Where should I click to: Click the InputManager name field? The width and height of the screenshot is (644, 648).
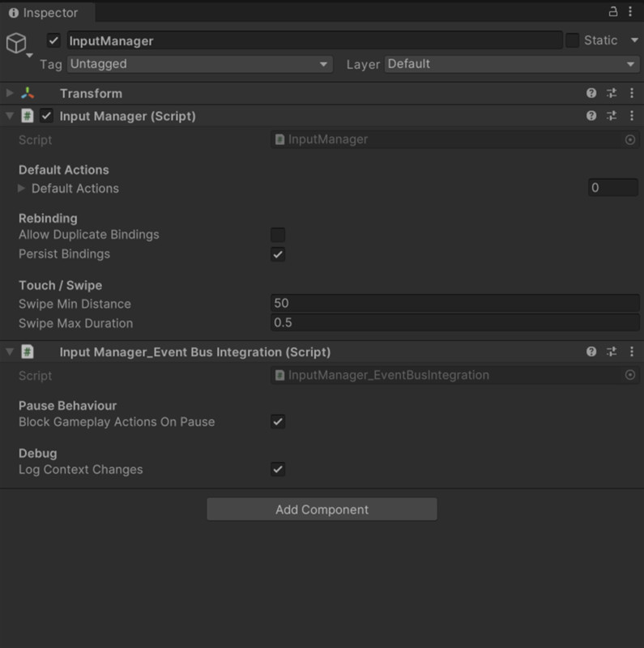pyautogui.click(x=314, y=40)
